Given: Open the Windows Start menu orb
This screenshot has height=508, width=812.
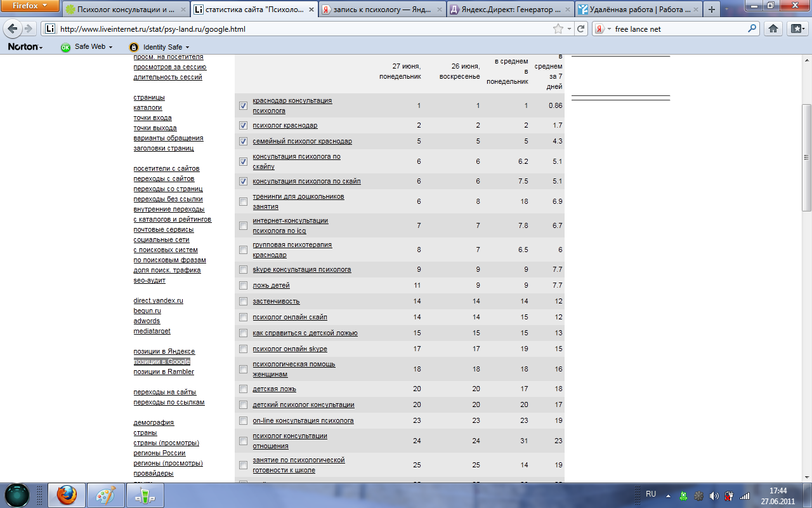Looking at the screenshot, I should [17, 495].
